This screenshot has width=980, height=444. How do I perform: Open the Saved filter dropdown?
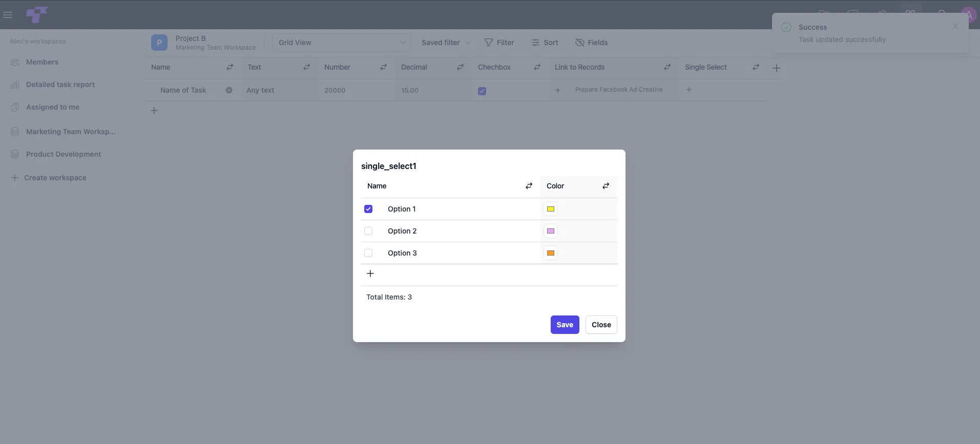pos(446,43)
